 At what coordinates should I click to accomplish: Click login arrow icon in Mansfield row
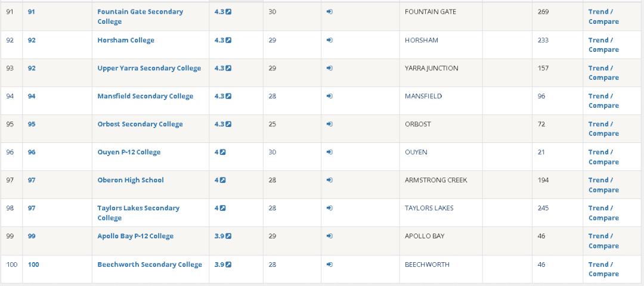click(x=330, y=96)
